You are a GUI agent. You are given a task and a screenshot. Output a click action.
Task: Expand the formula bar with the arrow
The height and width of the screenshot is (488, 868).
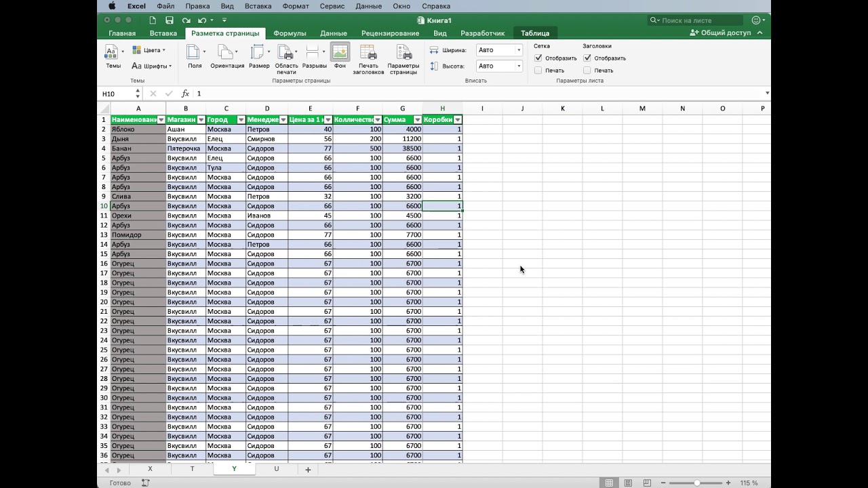click(x=767, y=94)
